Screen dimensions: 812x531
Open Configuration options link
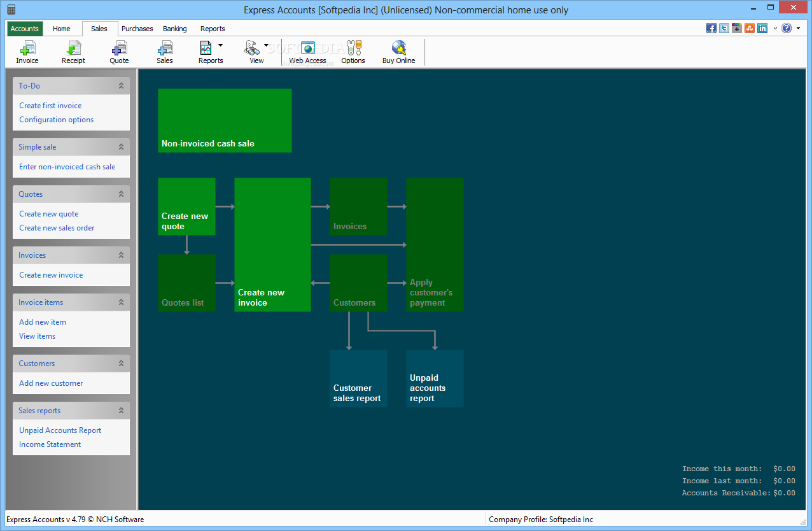[56, 120]
